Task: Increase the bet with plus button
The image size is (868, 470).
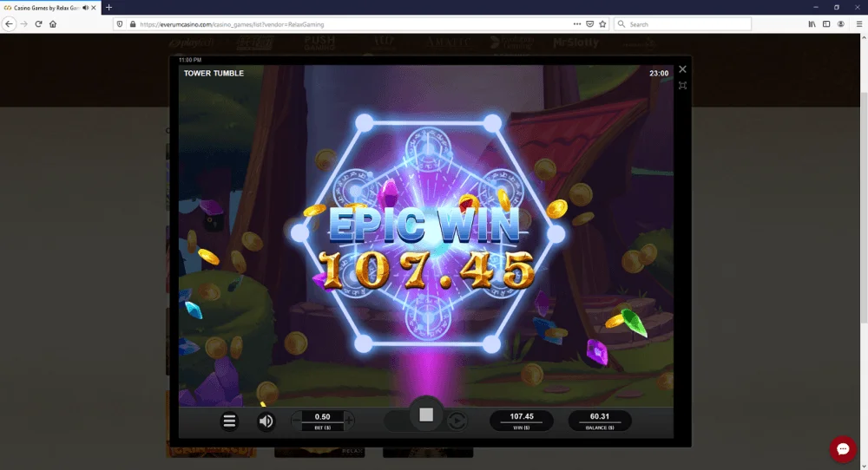Action: click(x=349, y=421)
